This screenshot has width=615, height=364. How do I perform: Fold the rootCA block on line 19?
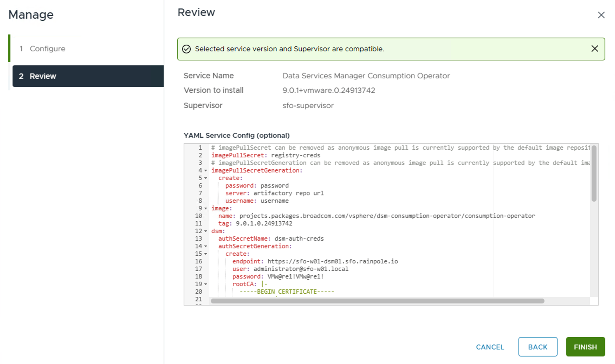pos(206,284)
